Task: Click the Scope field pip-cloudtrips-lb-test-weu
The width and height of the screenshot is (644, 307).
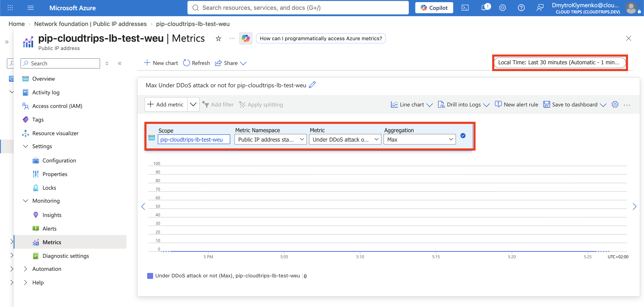Action: point(194,139)
